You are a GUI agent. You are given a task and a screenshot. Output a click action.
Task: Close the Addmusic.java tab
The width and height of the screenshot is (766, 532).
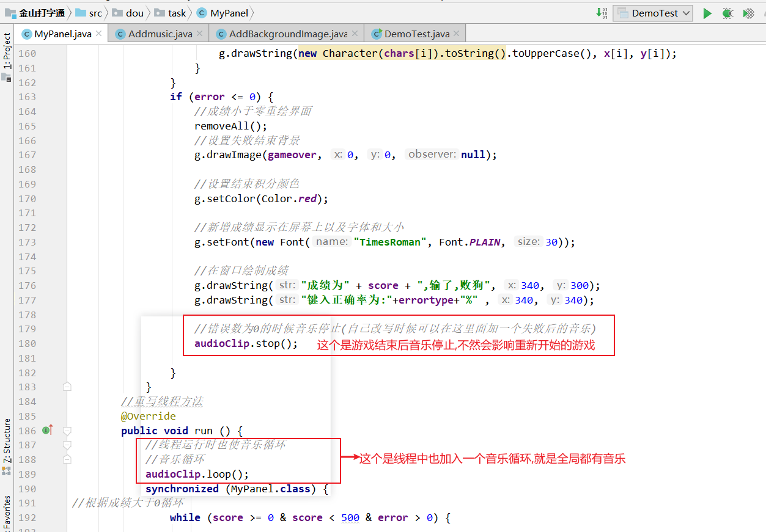pos(200,34)
